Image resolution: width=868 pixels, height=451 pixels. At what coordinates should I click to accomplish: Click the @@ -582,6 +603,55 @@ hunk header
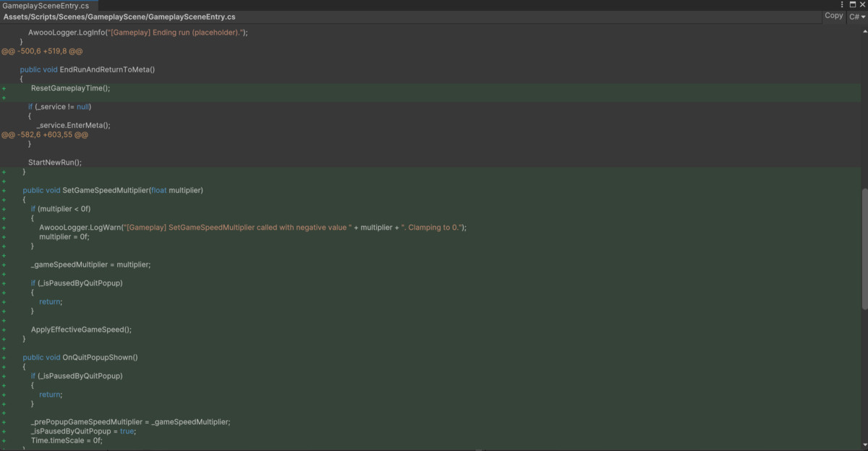[x=45, y=134]
